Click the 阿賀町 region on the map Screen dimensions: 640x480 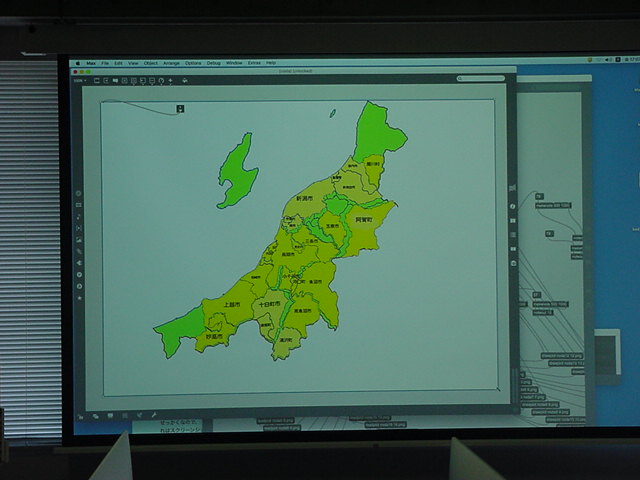click(x=364, y=220)
